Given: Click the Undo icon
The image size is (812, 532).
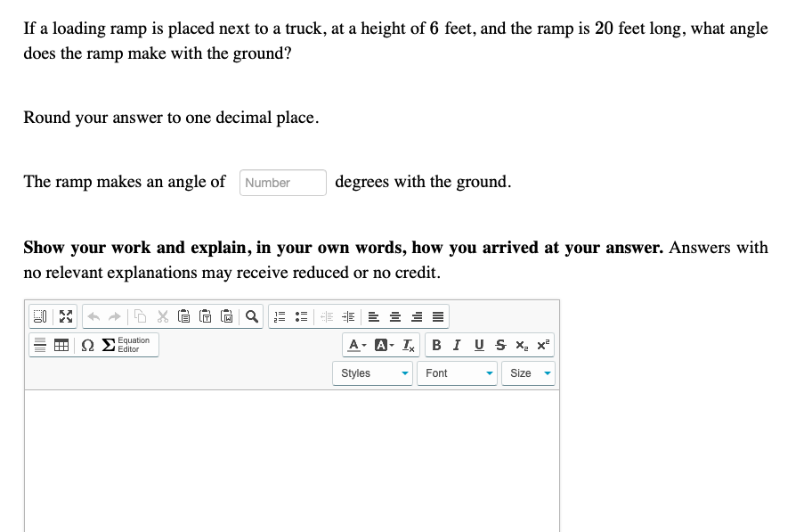Looking at the screenshot, I should click(x=93, y=315).
